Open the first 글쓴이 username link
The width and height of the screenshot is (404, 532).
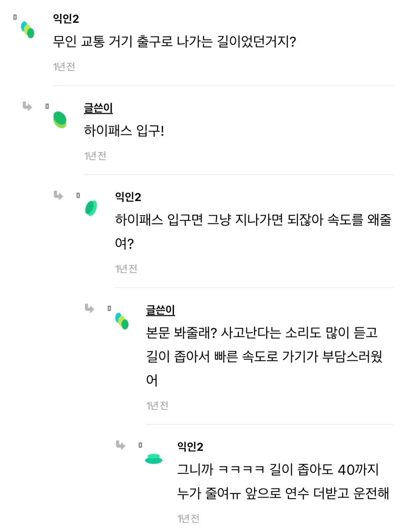98,108
